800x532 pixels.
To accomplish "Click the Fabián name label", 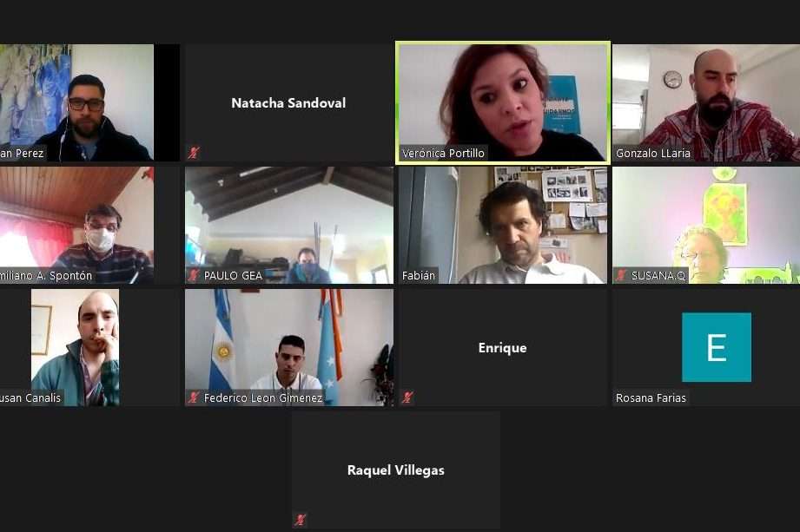I will click(419, 276).
